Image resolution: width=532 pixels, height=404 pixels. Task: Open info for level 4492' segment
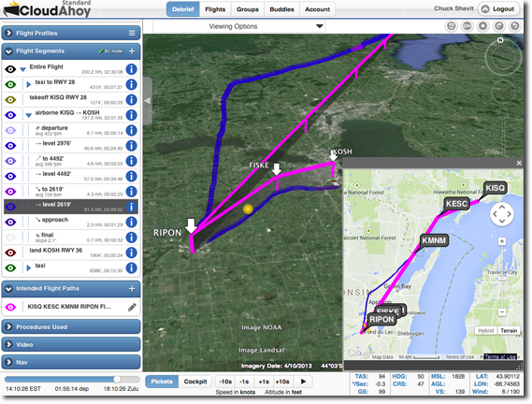tap(131, 176)
